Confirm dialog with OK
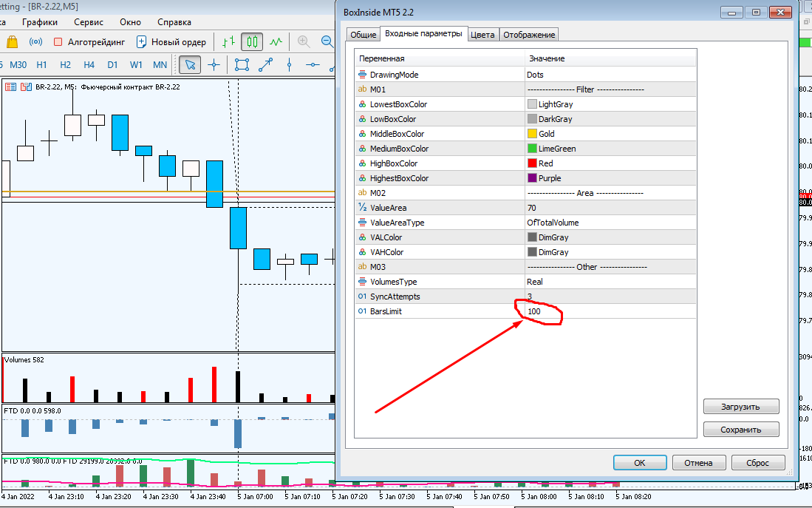The width and height of the screenshot is (812, 508). (x=640, y=463)
